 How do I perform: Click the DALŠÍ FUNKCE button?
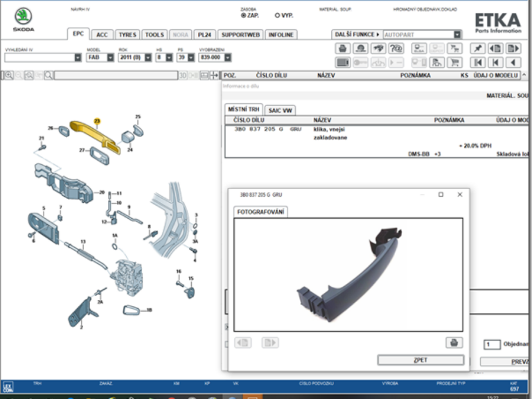[x=357, y=35]
